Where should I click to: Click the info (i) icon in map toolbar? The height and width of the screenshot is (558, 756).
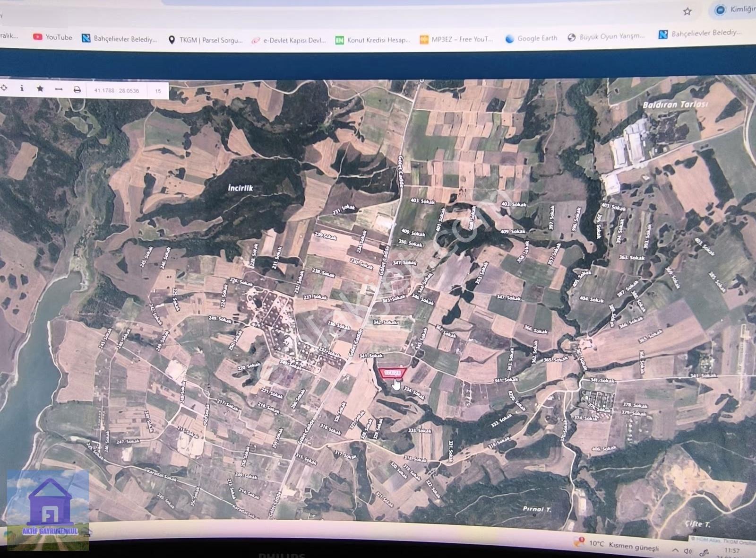pyautogui.click(x=22, y=88)
